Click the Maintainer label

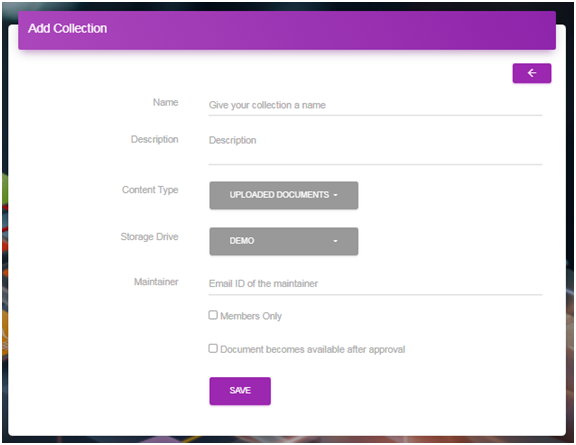pyautogui.click(x=156, y=282)
